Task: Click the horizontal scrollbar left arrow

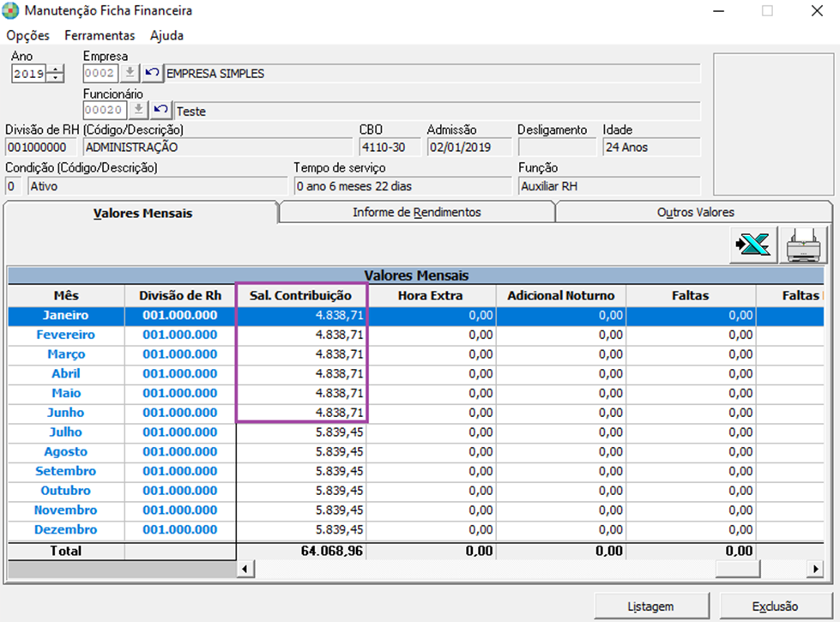Action: pyautogui.click(x=245, y=569)
